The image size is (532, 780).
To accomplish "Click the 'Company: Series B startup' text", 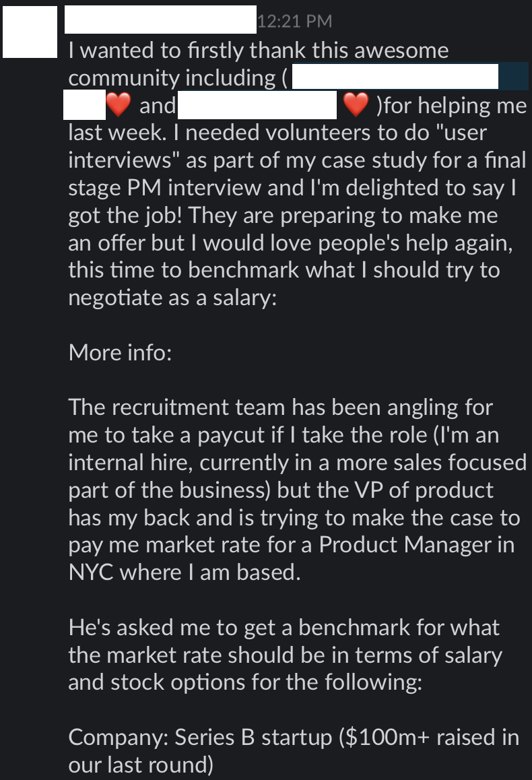I will [x=200, y=737].
